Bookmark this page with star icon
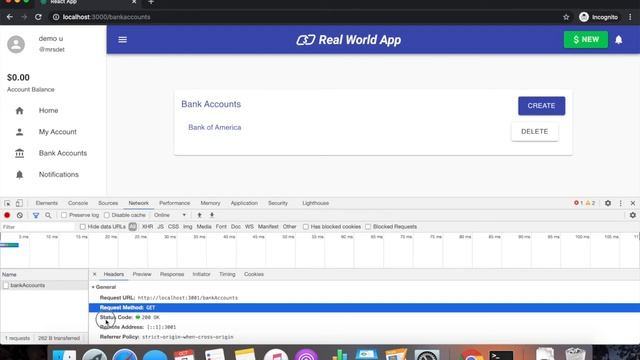640x360 pixels. point(566,17)
